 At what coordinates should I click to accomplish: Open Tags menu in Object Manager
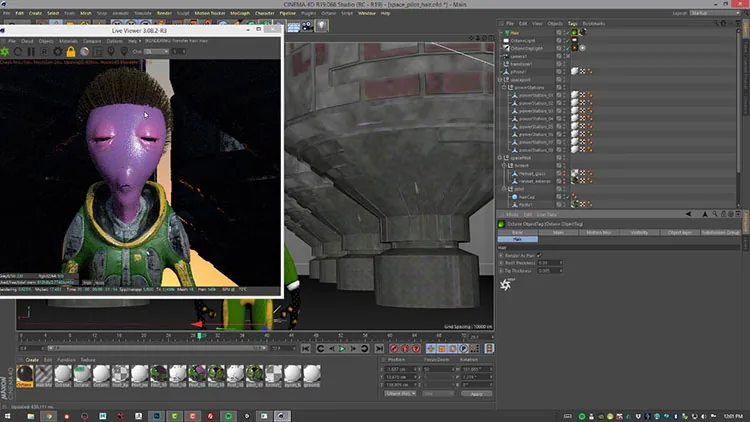click(x=573, y=23)
